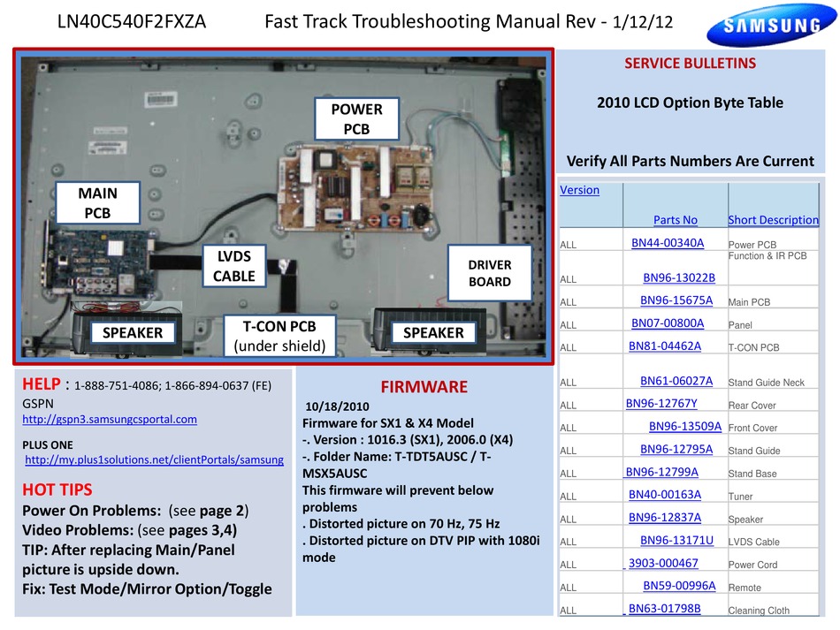Click the HOT TIPS heading
This screenshot has height=630, width=840.
coord(57,490)
